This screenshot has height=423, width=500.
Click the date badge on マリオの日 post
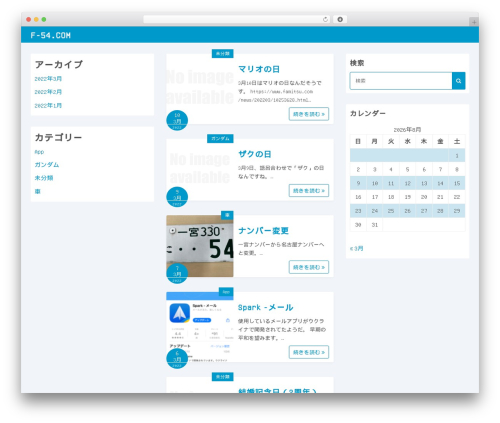[177, 120]
